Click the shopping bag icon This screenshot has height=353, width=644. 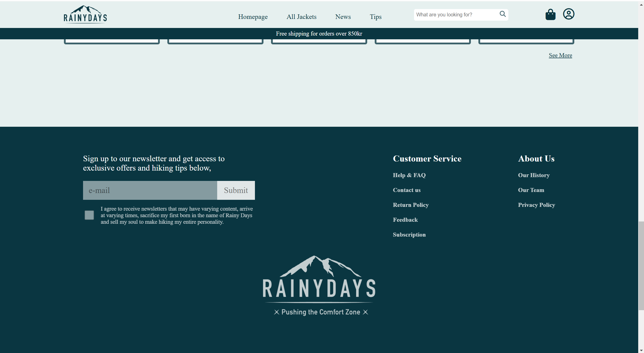550,14
